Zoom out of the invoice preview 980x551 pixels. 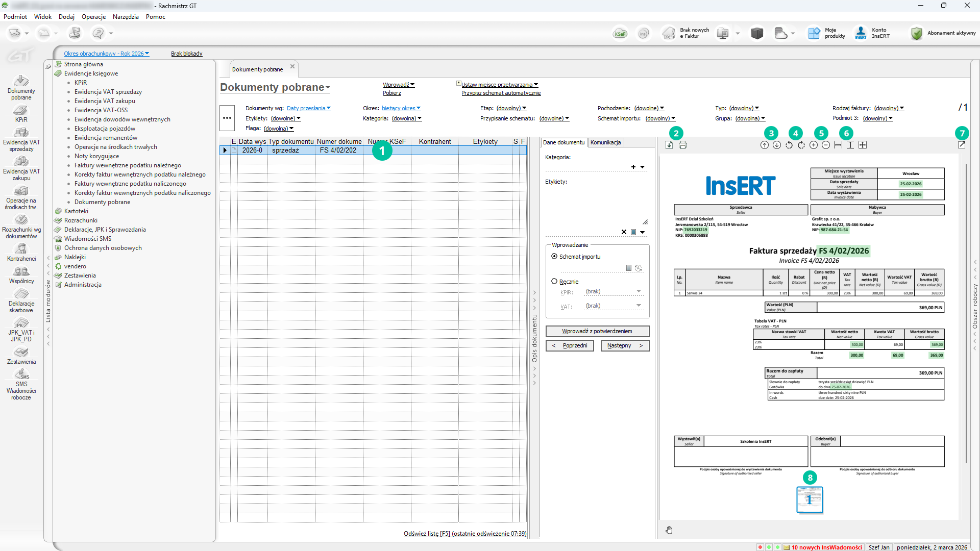pyautogui.click(x=826, y=145)
